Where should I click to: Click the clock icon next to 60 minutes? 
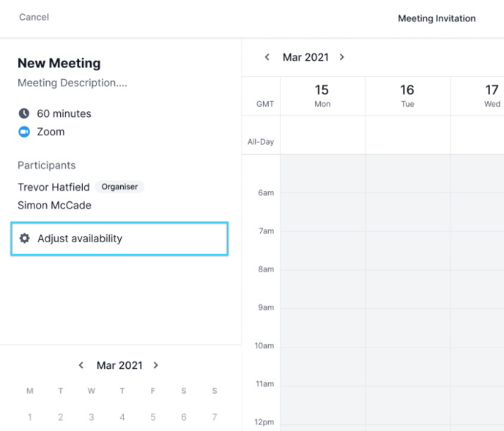point(23,113)
